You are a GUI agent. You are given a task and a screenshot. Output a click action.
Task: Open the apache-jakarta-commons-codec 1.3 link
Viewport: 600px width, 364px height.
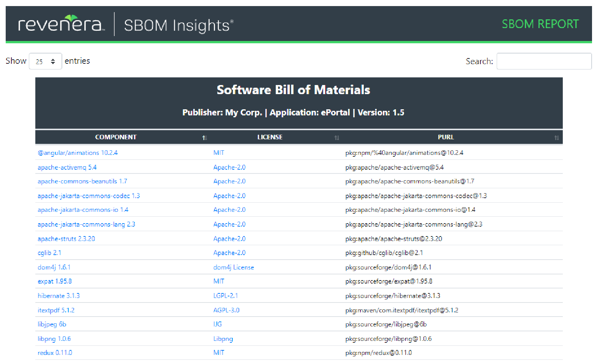point(88,196)
